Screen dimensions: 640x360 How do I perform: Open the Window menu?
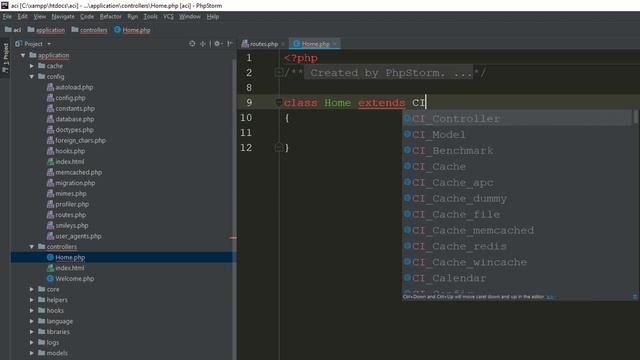(190, 17)
